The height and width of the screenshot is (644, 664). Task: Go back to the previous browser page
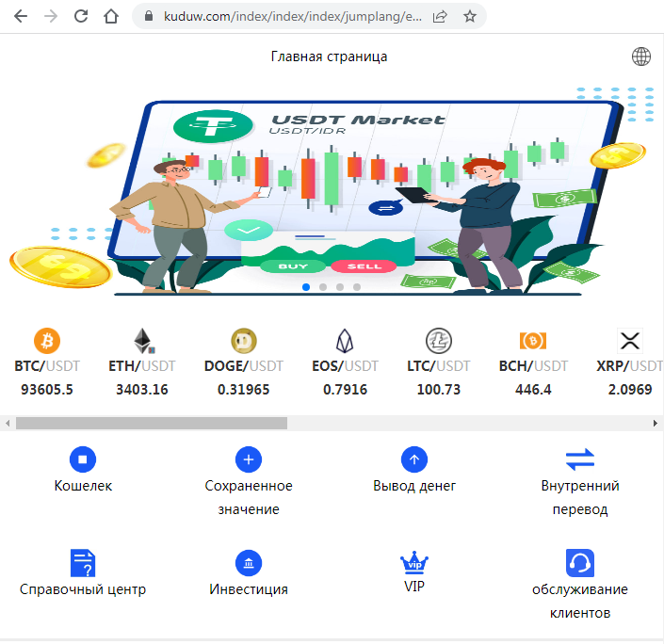(21, 16)
